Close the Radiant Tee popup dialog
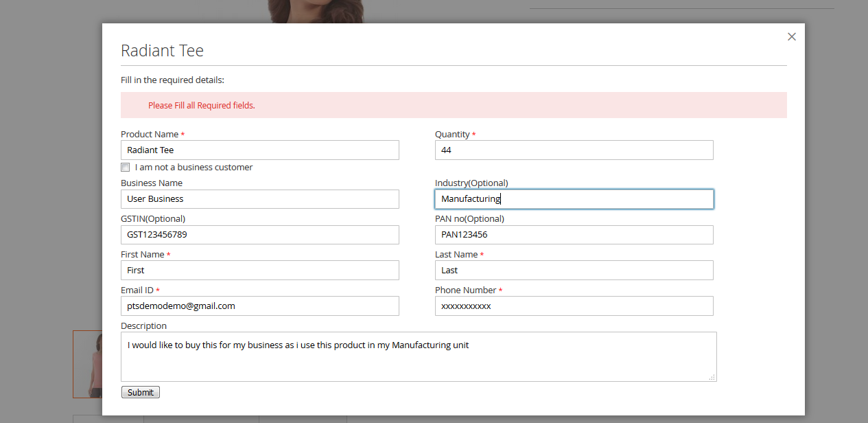The image size is (868, 423). pos(792,37)
